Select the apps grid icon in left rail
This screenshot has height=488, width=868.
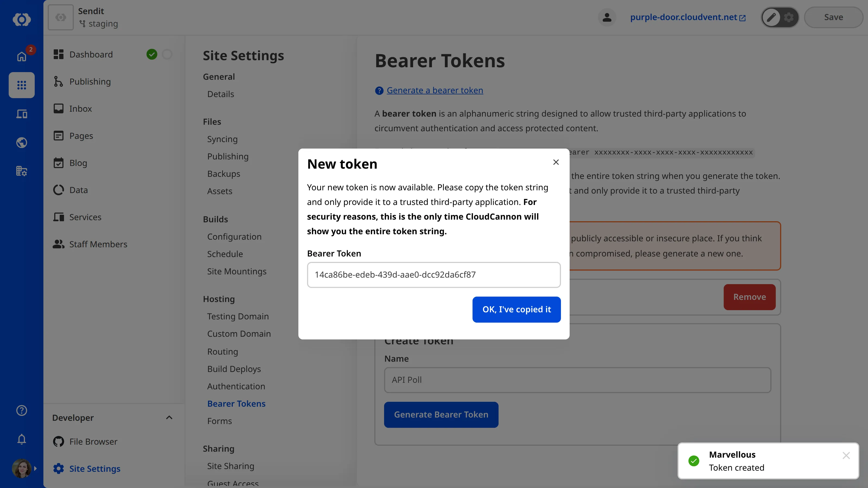pyautogui.click(x=22, y=85)
